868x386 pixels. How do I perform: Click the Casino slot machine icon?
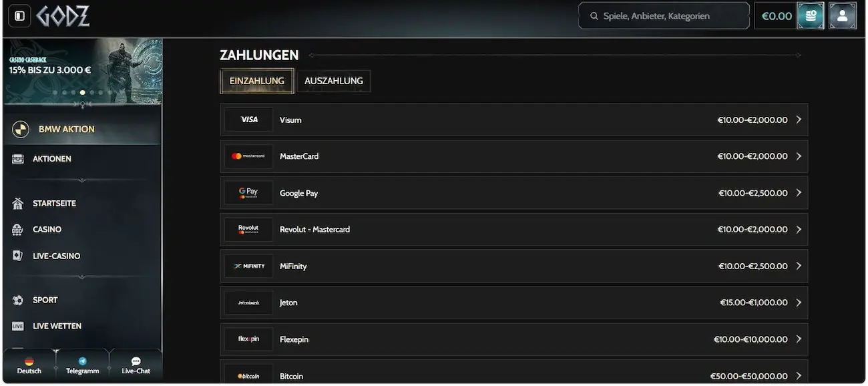coord(18,230)
